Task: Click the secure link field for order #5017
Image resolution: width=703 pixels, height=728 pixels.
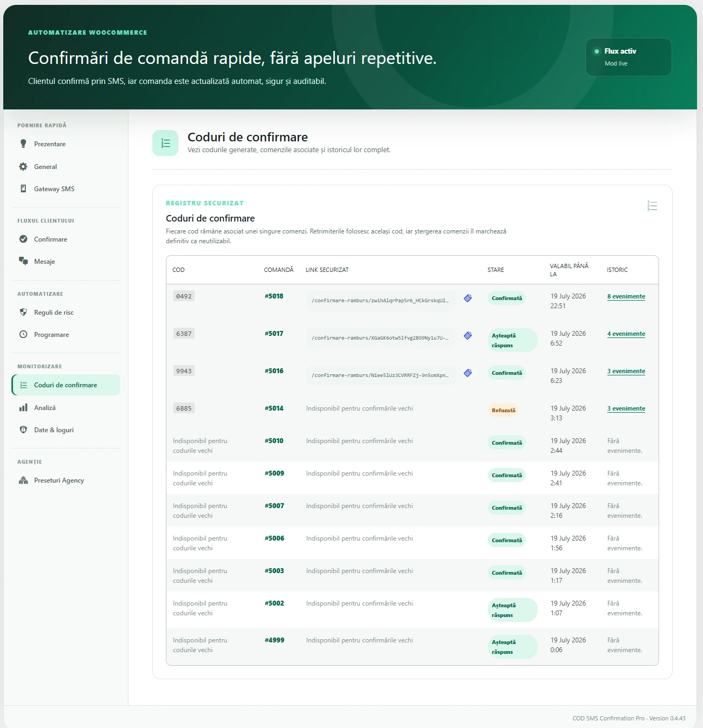Action: [381, 338]
